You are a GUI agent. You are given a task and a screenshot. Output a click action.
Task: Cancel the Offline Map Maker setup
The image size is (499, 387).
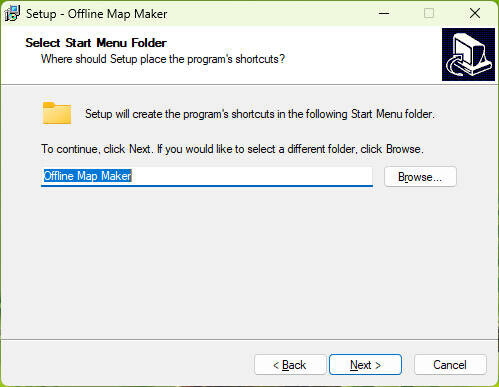coord(450,365)
